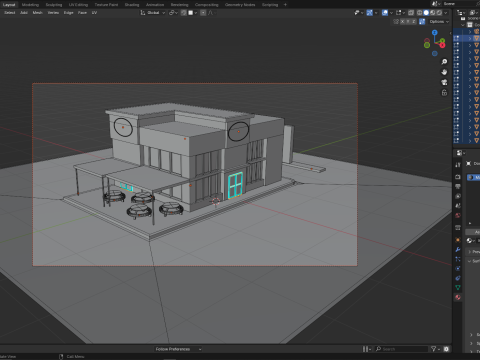
Task: Open the Mesh menu
Action: 37,13
